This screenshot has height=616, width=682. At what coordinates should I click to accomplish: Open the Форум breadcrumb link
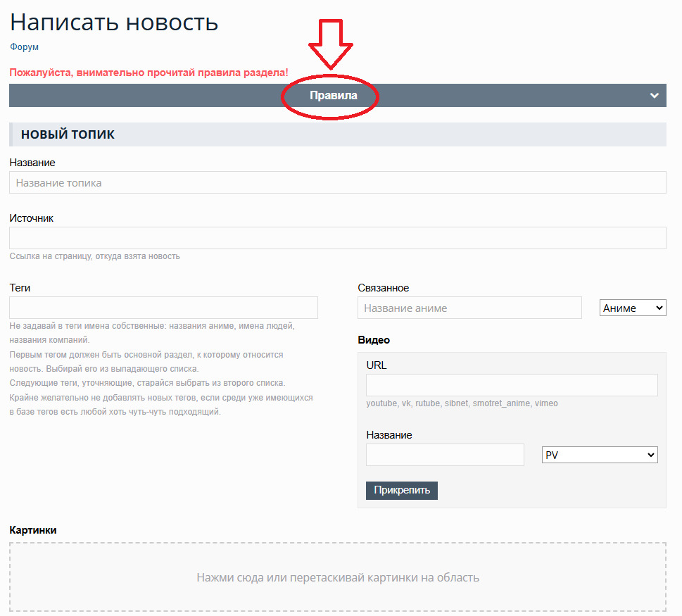[24, 47]
